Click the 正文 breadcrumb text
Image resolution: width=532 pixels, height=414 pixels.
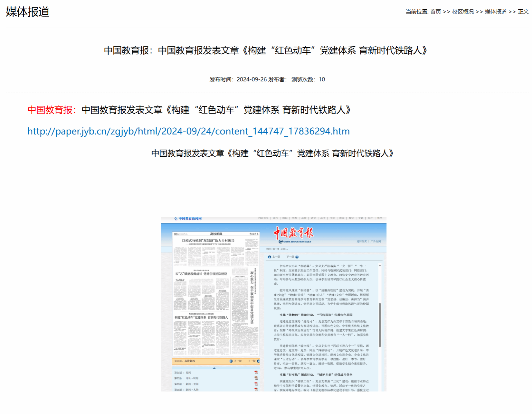(x=523, y=12)
